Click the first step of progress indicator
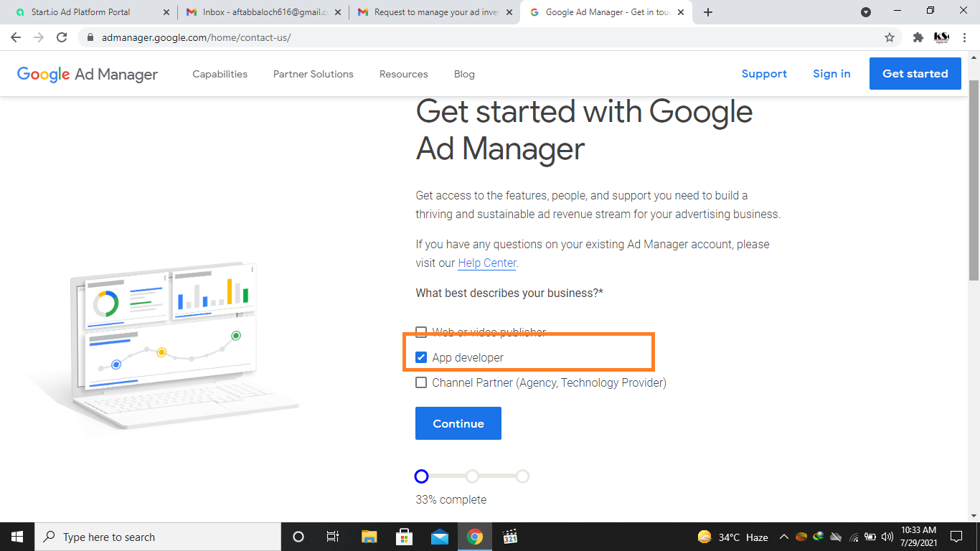 pos(422,476)
